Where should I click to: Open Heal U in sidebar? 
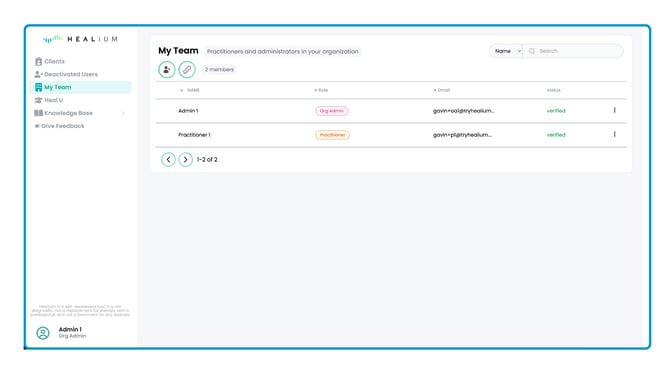pyautogui.click(x=49, y=100)
